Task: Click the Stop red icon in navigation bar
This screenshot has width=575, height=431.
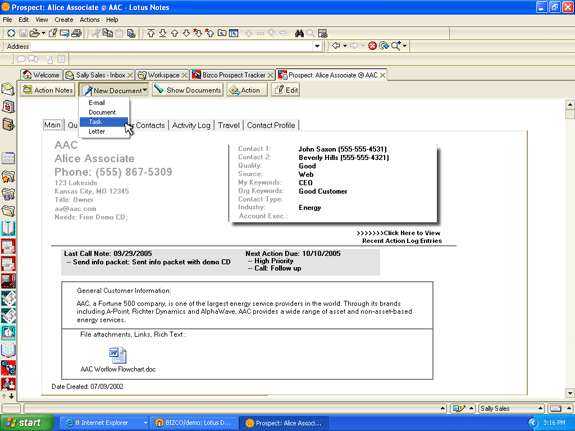Action: [x=372, y=46]
